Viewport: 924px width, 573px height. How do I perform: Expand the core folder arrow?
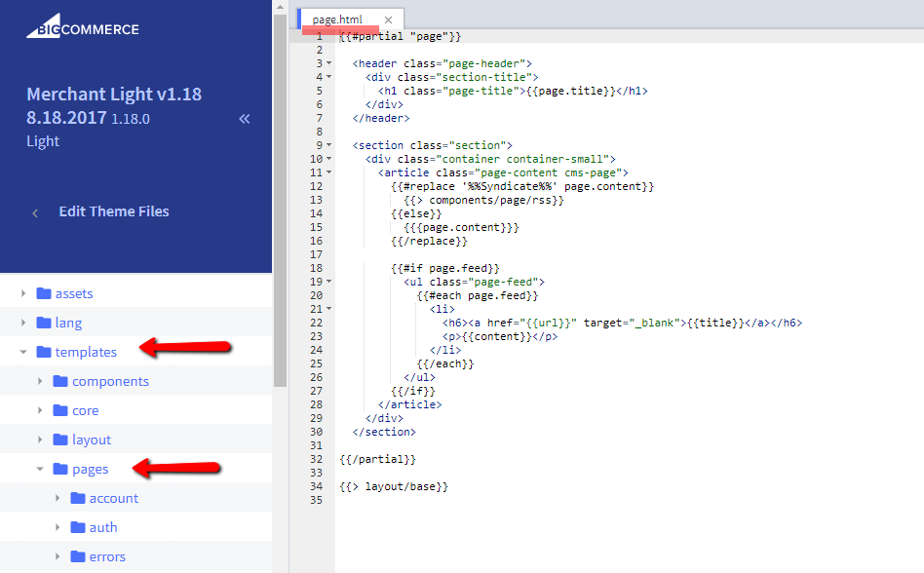[x=40, y=410]
